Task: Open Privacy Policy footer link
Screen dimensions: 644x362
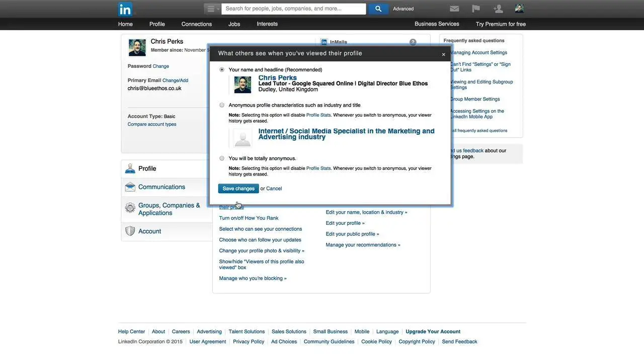Action: pos(249,342)
